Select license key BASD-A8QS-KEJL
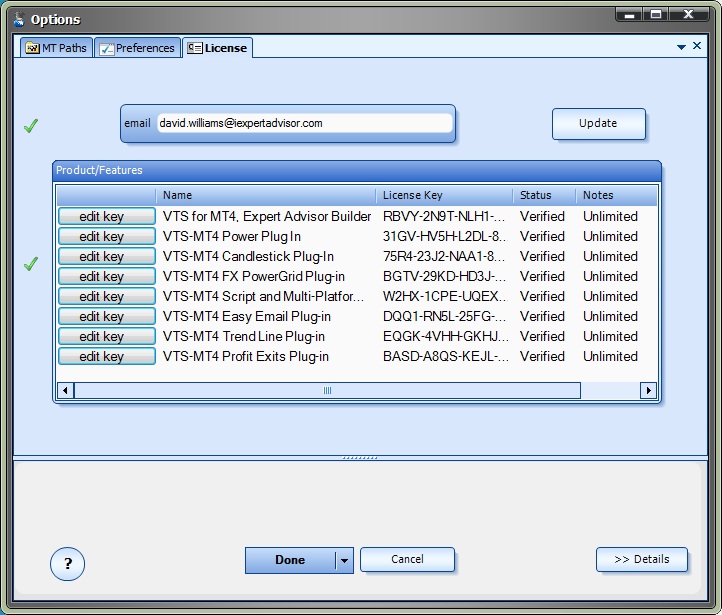722x615 pixels. point(445,356)
